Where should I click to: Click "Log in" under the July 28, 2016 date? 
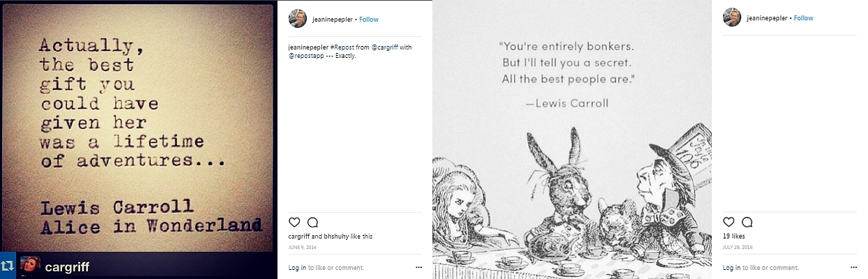click(731, 267)
